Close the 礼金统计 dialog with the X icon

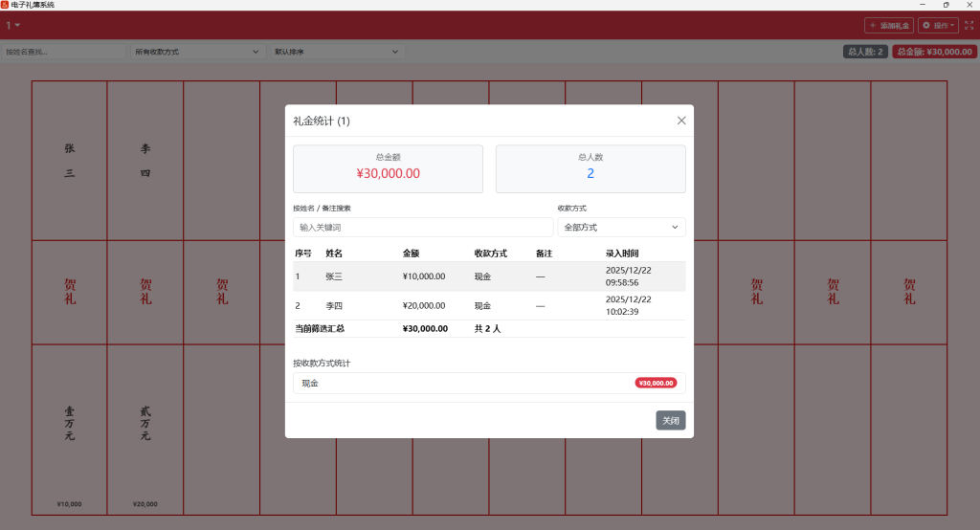click(681, 121)
